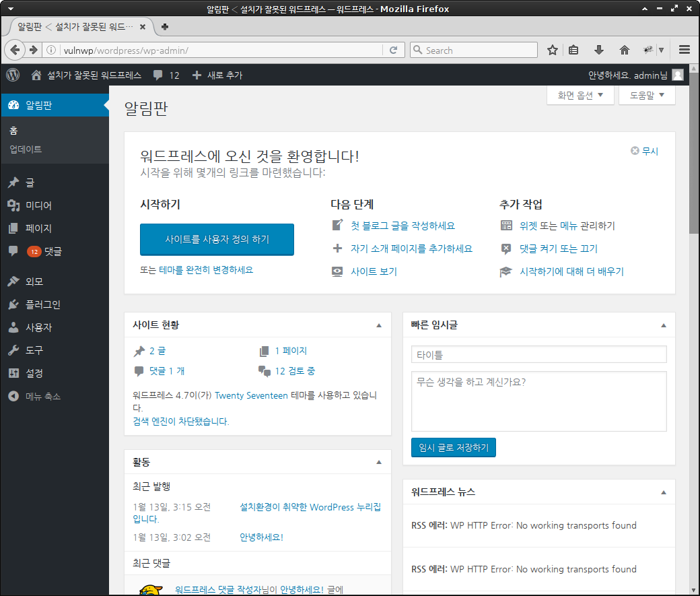Click the URL address bar
Viewport: 700px width, 596px height.
click(x=221, y=50)
